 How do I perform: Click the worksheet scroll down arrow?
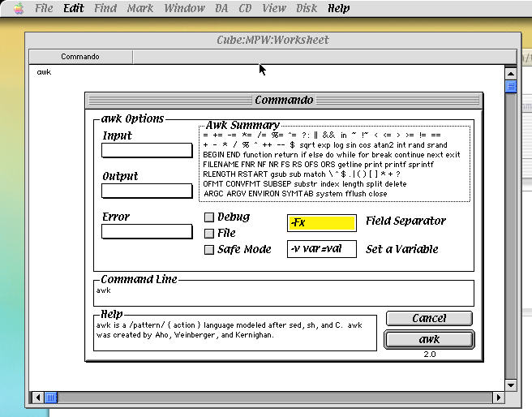[x=511, y=385]
